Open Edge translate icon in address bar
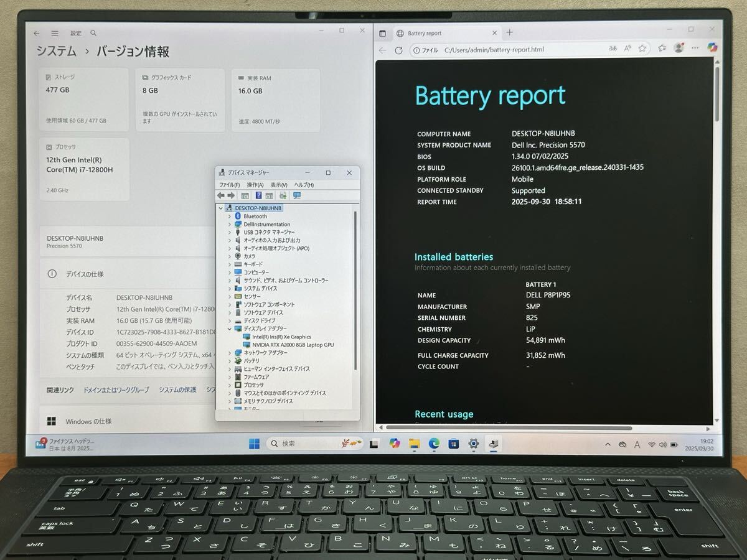 pos(613,49)
